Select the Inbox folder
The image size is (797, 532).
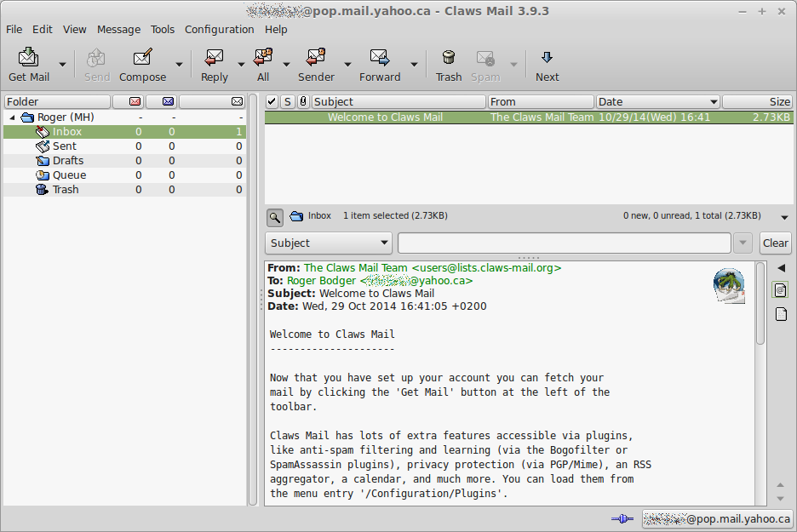(124, 132)
